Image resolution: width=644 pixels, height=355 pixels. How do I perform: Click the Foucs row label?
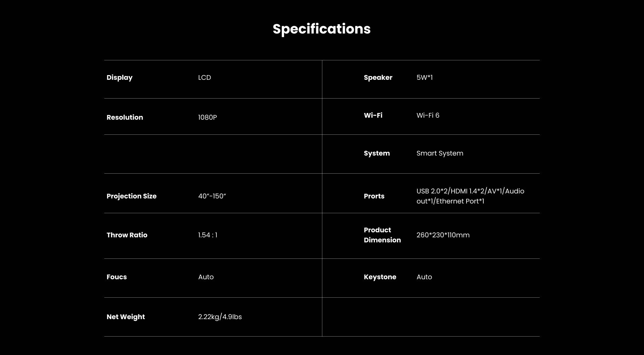(x=116, y=277)
